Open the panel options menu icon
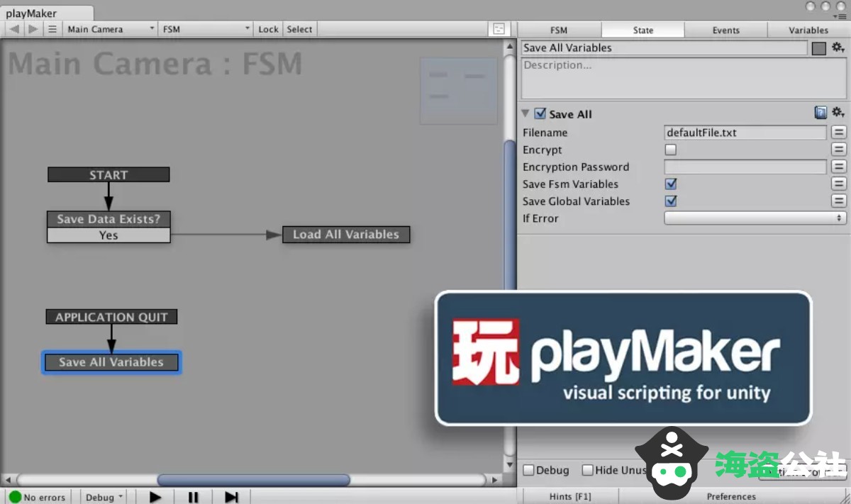The image size is (851, 504). 840,16
